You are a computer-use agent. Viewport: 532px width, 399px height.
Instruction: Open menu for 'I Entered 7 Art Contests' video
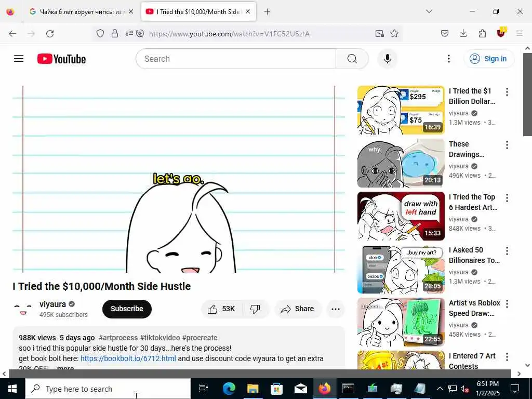tap(507, 357)
